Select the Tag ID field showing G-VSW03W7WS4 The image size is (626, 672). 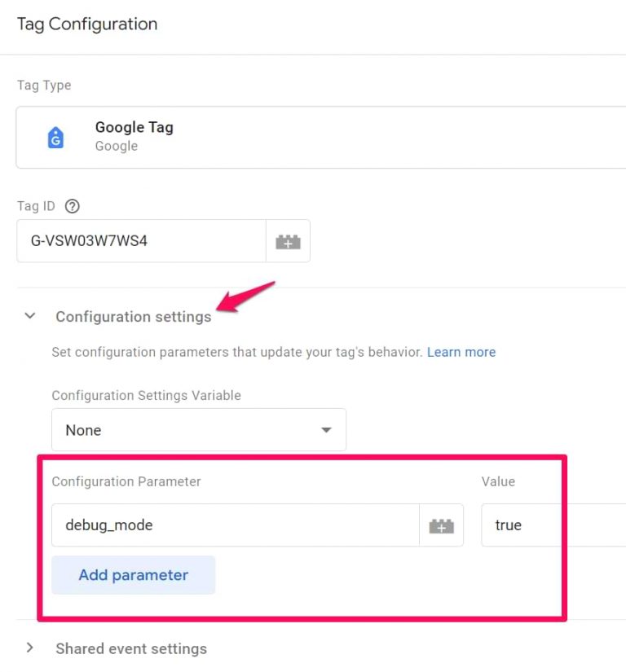pyautogui.click(x=139, y=241)
